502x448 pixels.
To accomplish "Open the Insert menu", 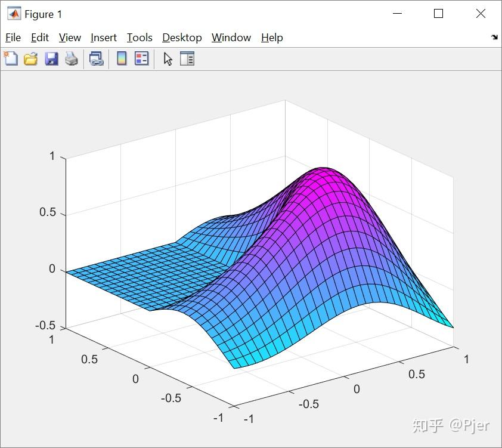I will click(x=104, y=38).
